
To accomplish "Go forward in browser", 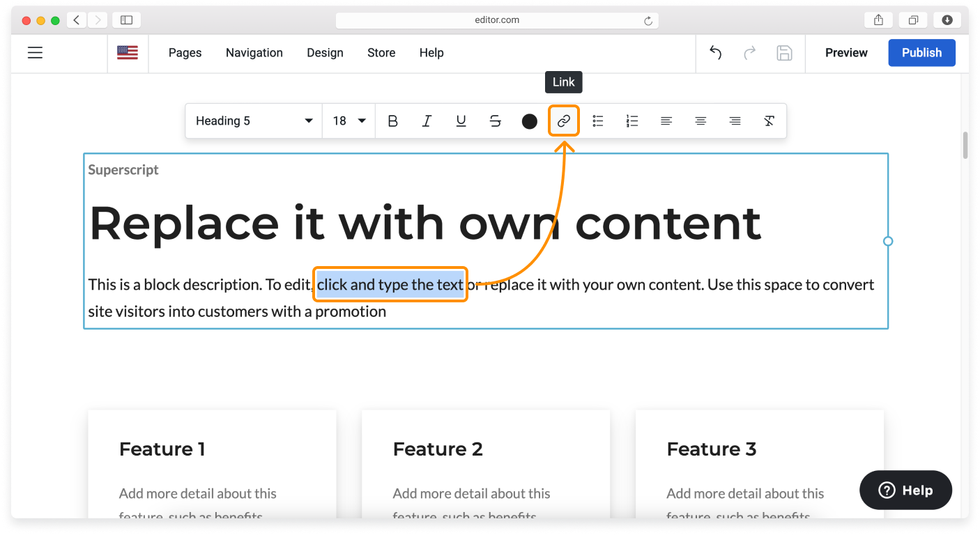I will click(x=98, y=20).
